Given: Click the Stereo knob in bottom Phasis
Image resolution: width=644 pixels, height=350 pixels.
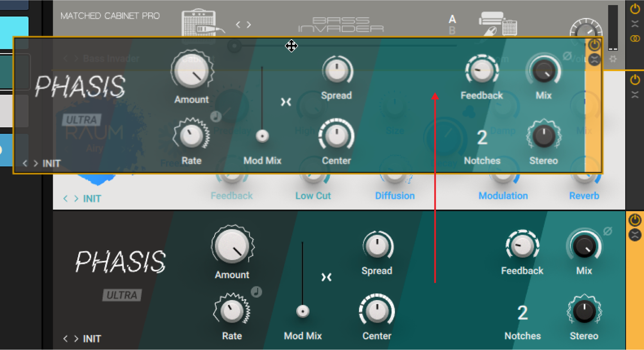Looking at the screenshot, I should click(584, 312).
